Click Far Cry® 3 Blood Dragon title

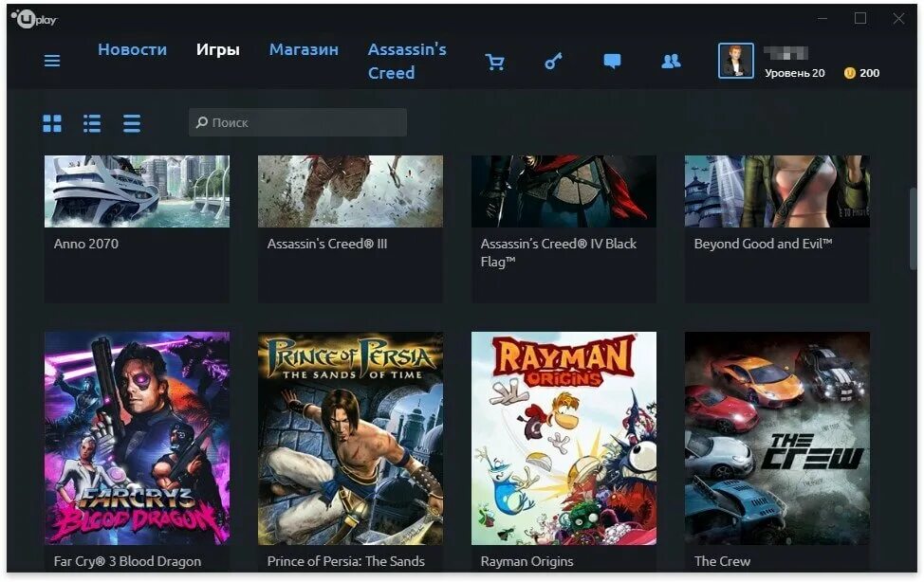(x=127, y=561)
